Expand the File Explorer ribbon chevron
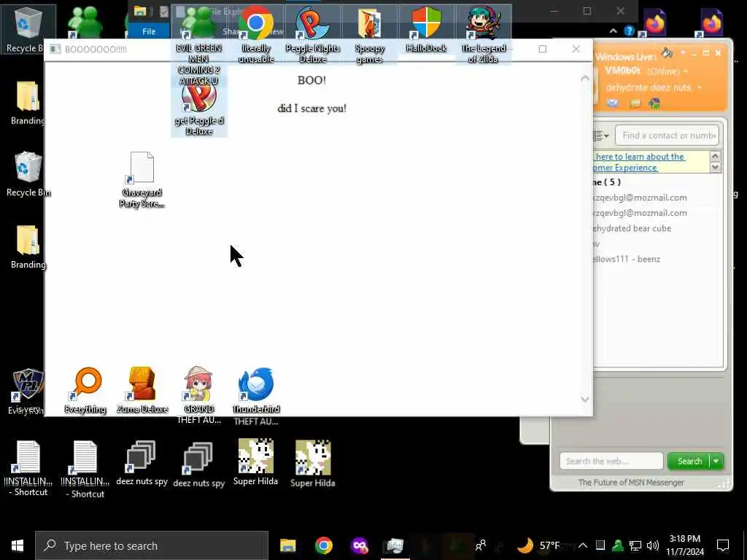The width and height of the screenshot is (747, 560). click(613, 31)
